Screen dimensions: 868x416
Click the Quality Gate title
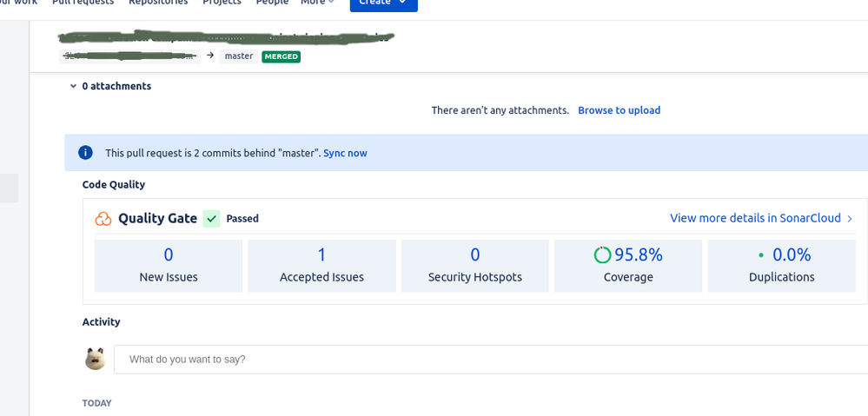[x=158, y=219]
